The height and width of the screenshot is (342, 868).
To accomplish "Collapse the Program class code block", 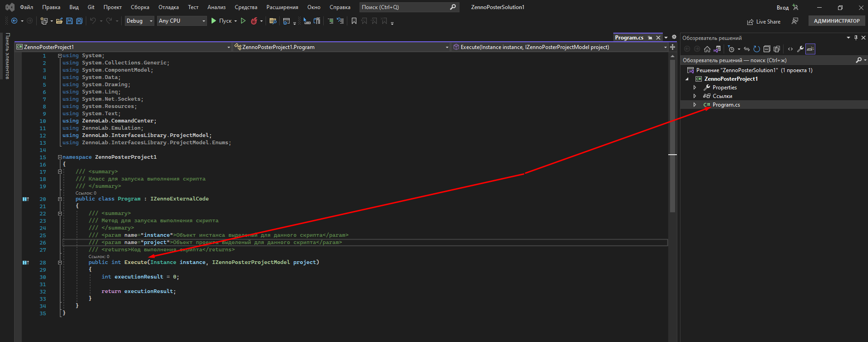I will [60, 199].
